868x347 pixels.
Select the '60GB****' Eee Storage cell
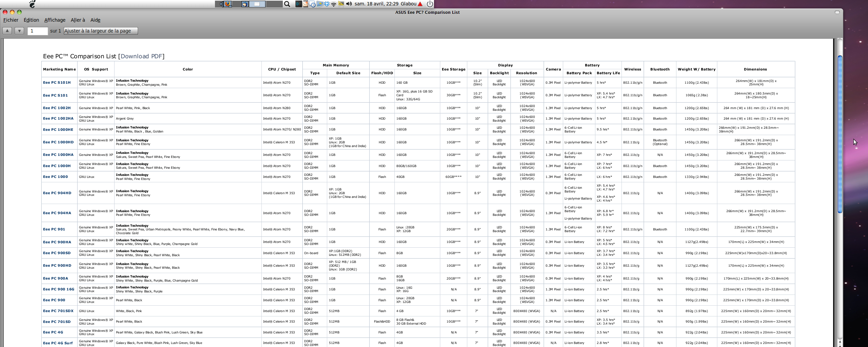coord(453,177)
